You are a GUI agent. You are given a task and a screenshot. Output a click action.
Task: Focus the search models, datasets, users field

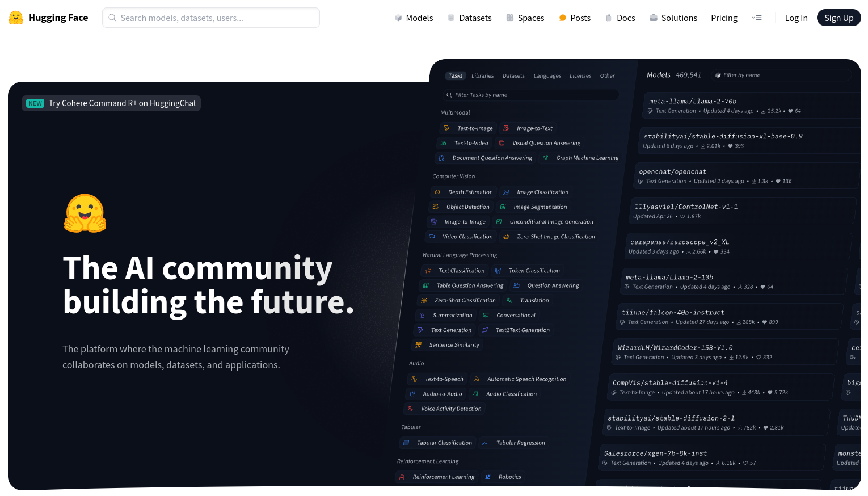216,18
